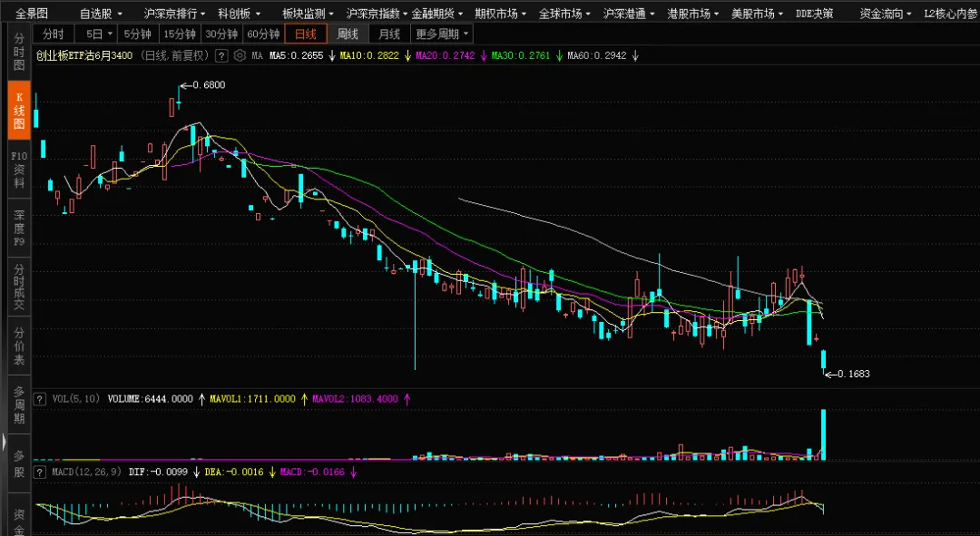Click the (日线,前复权) adjustment label

[x=174, y=55]
